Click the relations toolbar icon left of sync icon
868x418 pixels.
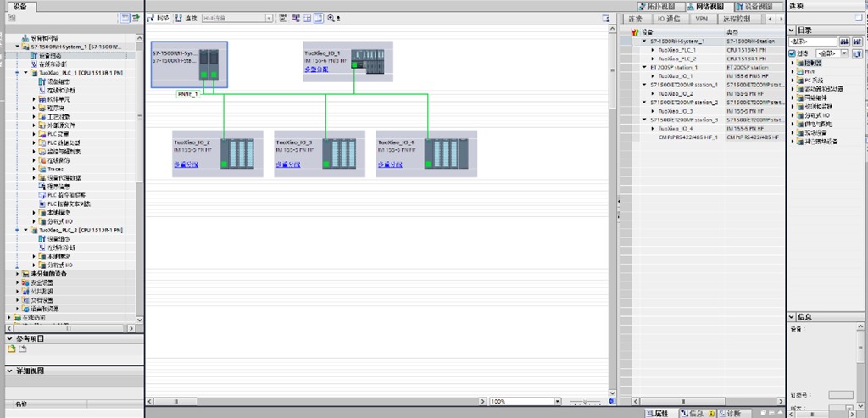pos(283,19)
